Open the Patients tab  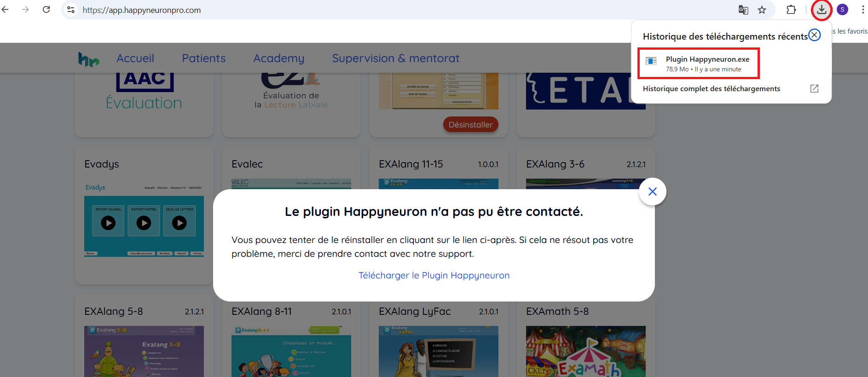point(203,58)
